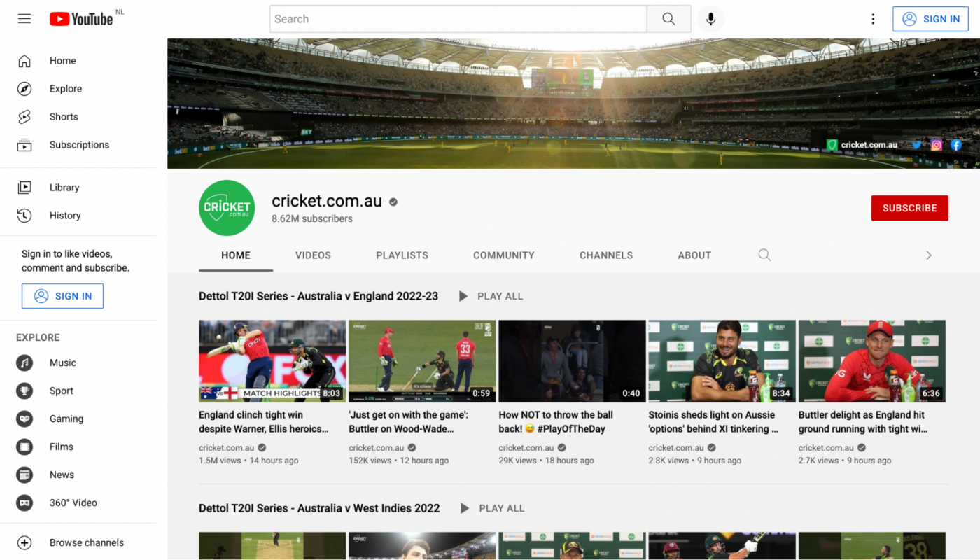Screen dimensions: 980x560
Task: Expand channels list via Browse channels
Action: click(x=86, y=542)
